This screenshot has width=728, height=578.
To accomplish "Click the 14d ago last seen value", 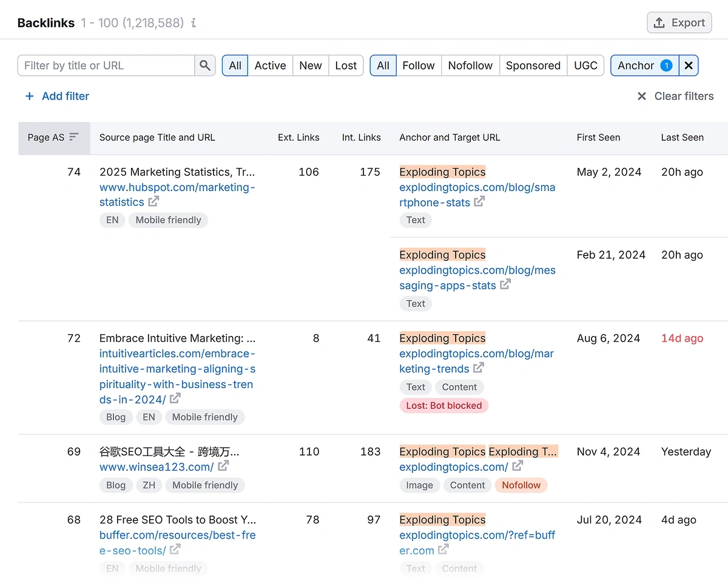I will 682,338.
